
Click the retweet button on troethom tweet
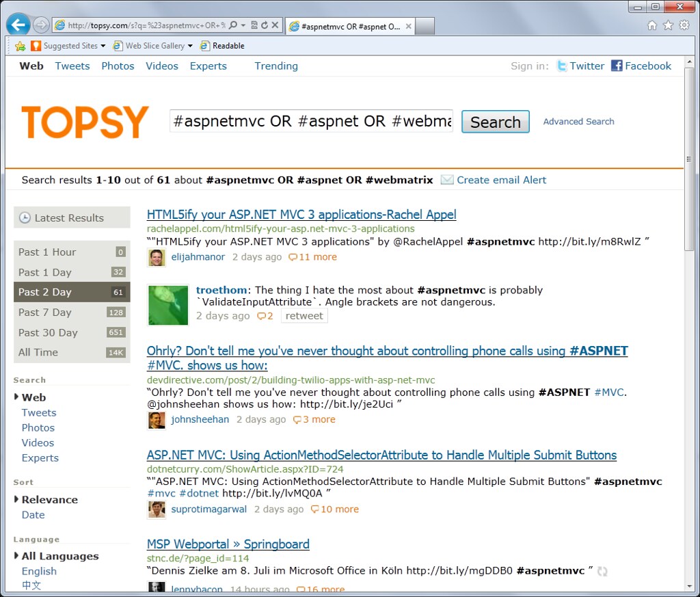click(x=304, y=316)
